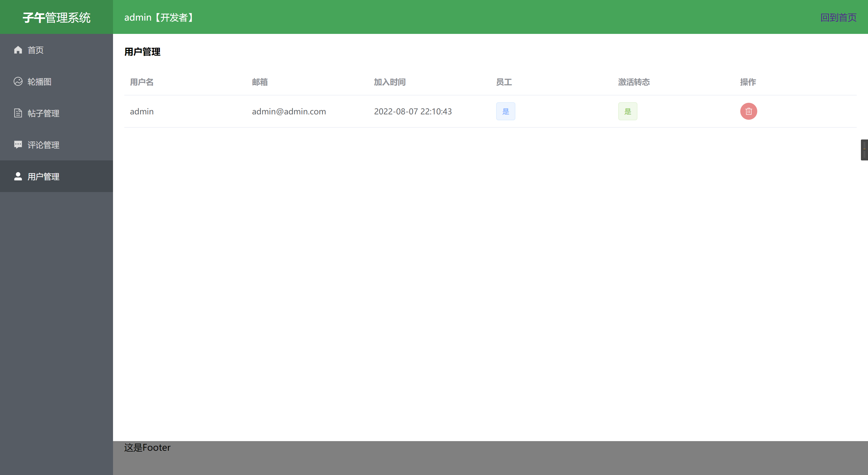868x475 pixels.
Task: Click the admin@admin.com email cell
Action: [289, 112]
